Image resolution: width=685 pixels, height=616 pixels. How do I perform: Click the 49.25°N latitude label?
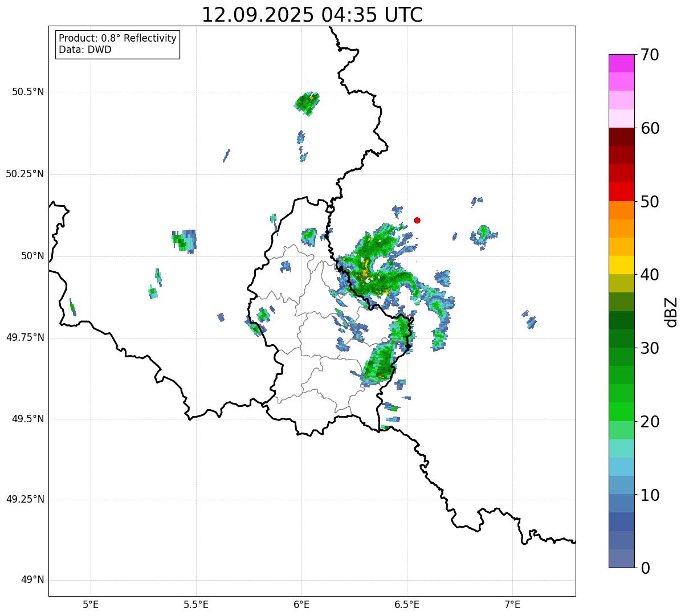[25, 500]
